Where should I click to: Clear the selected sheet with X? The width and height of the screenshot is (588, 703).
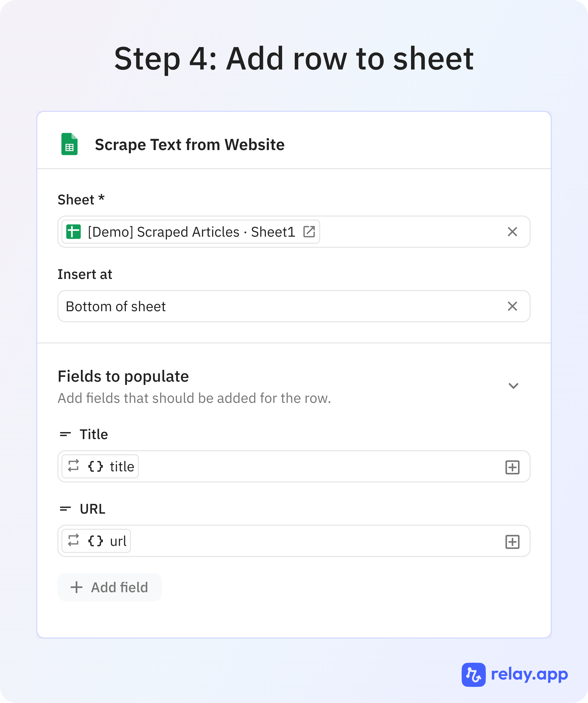[512, 232]
